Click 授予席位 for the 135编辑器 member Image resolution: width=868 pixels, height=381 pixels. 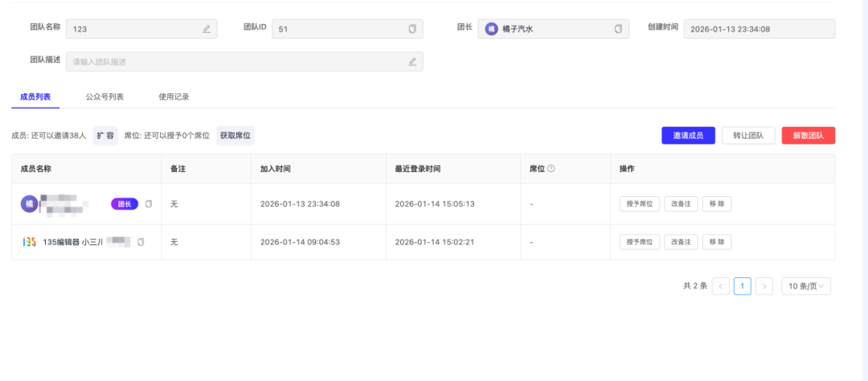click(639, 242)
